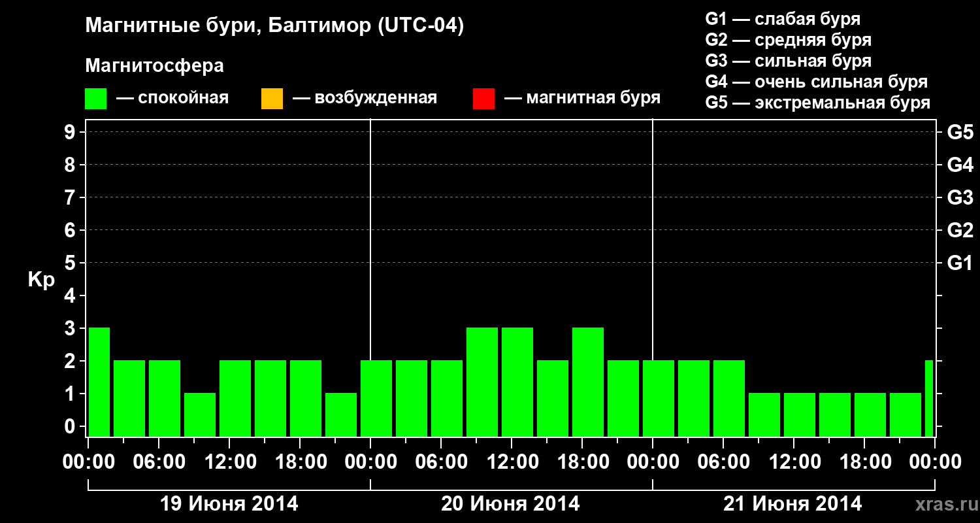Click 'G2 — средняя буря' legend line
Viewport: 980px width, 523px height.
789,39
